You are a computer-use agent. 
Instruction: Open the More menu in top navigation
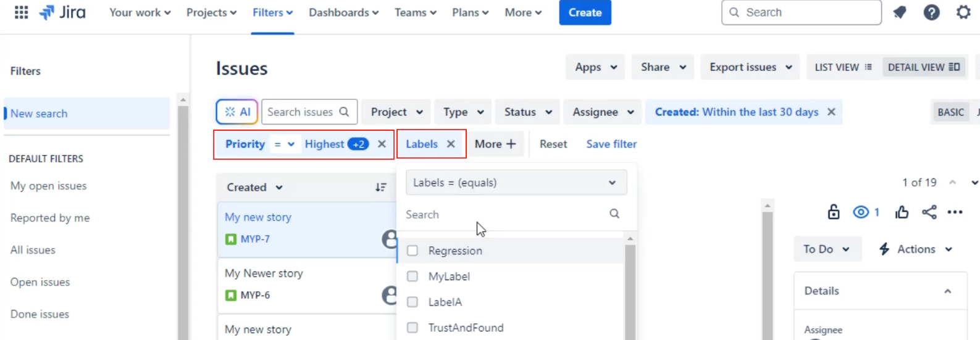523,12
